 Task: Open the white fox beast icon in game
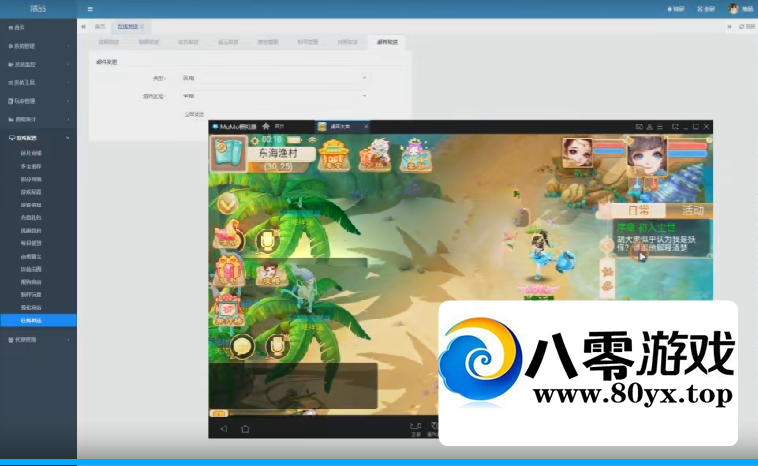coord(374,155)
